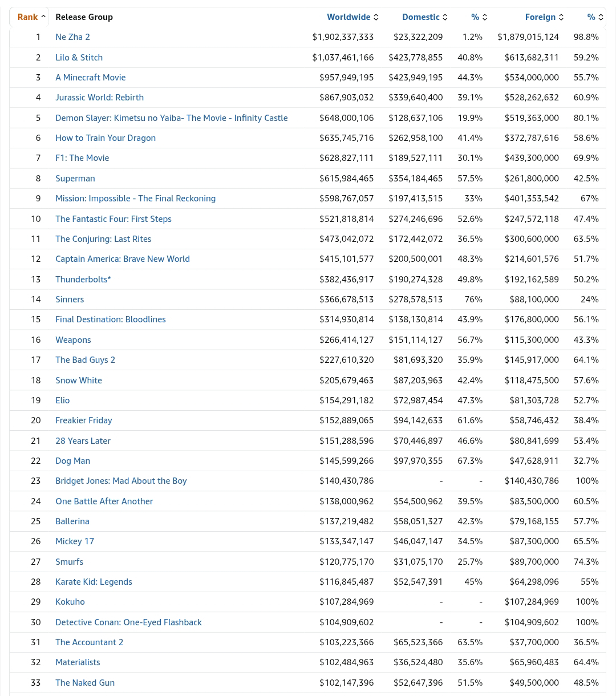The width and height of the screenshot is (616, 696).
Task: Click sort arrows next to foreign percent header
Action: point(601,17)
